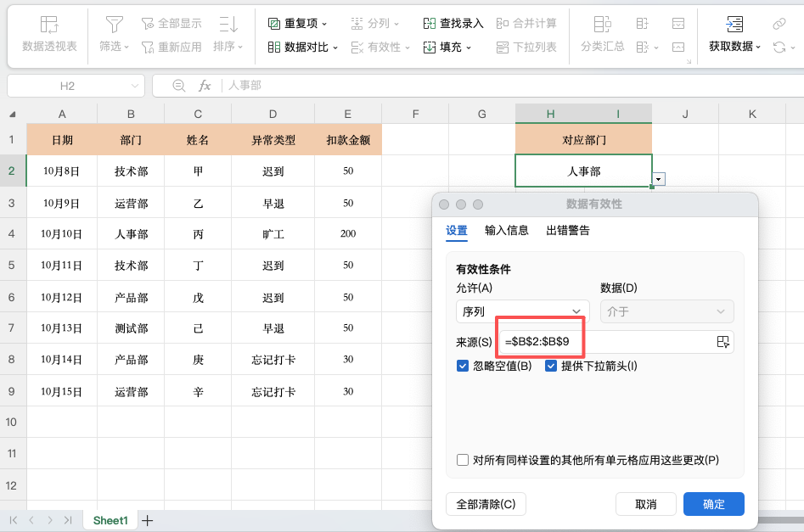Click the cell containing 忘记打卡 in row 8
This screenshot has height=532, width=804.
tap(273, 360)
